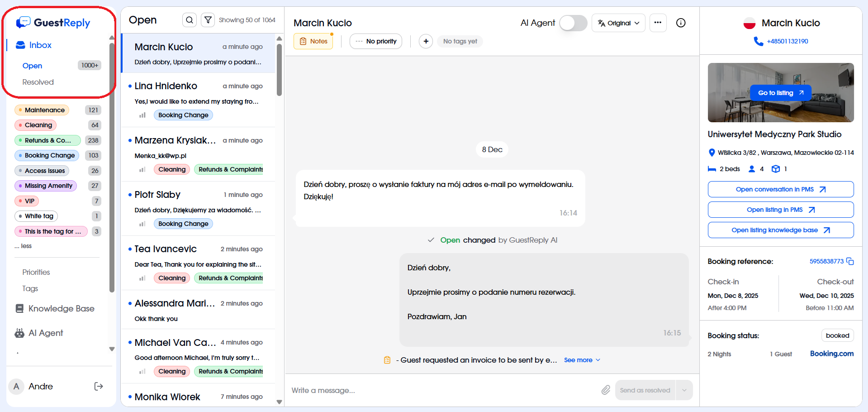Click the logout icon next to Andre
The image size is (868, 412).
coord(99,386)
